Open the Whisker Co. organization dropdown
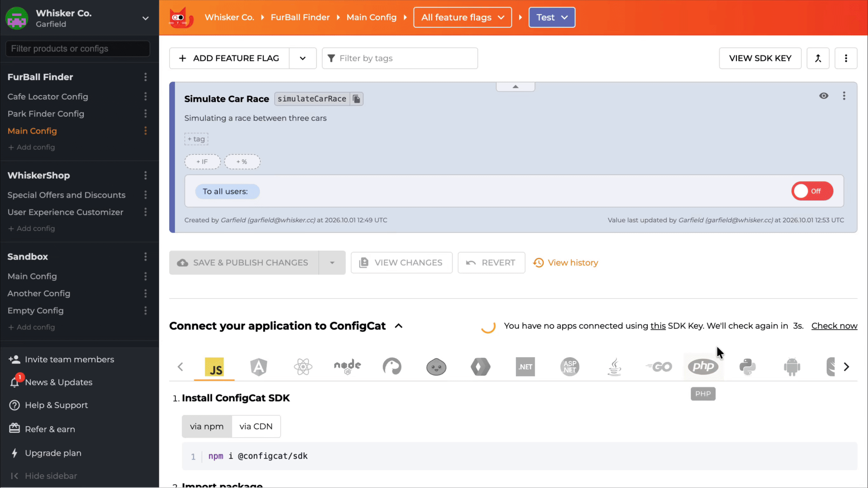This screenshot has height=488, width=868. [146, 18]
